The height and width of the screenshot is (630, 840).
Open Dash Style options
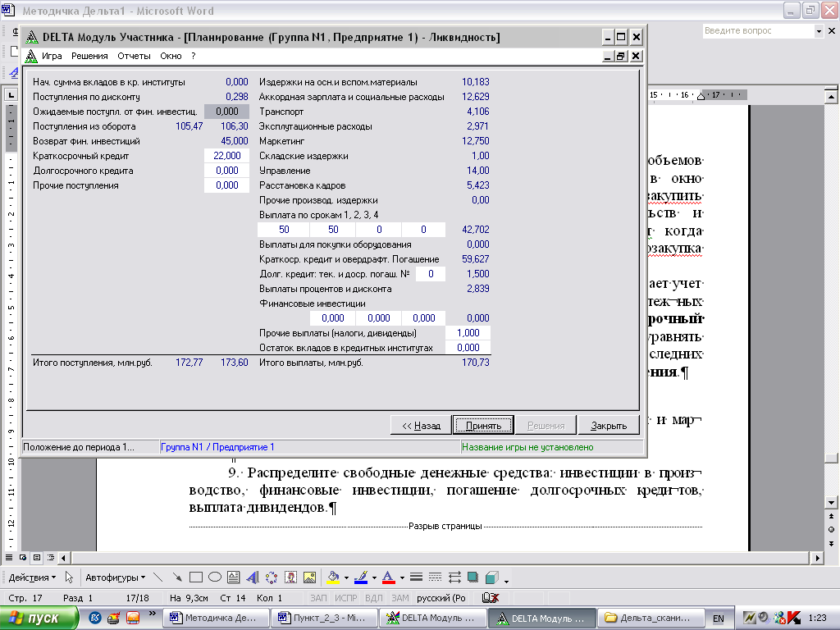click(x=435, y=577)
